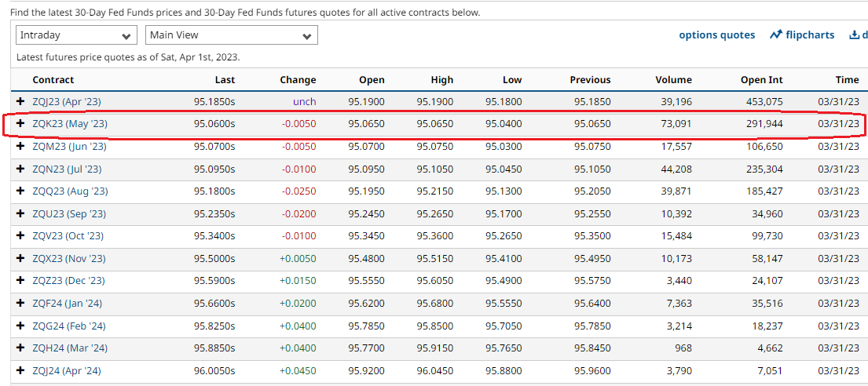Image resolution: width=868 pixels, height=386 pixels.
Task: Sort by the Open Int column header
Action: point(761,80)
